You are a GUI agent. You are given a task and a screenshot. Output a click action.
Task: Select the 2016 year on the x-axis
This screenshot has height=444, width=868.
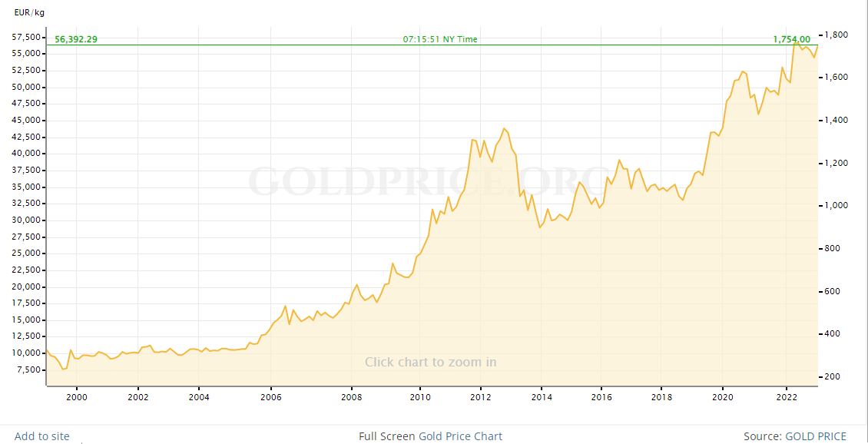(x=601, y=397)
